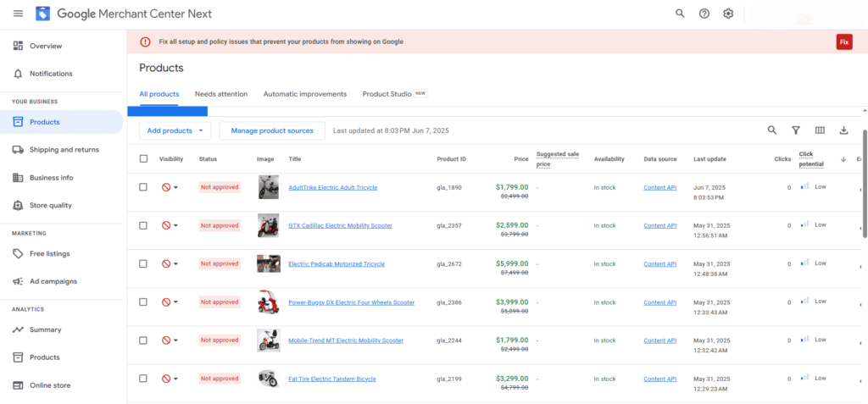Click the Notifications bell icon

pyautogui.click(x=18, y=74)
